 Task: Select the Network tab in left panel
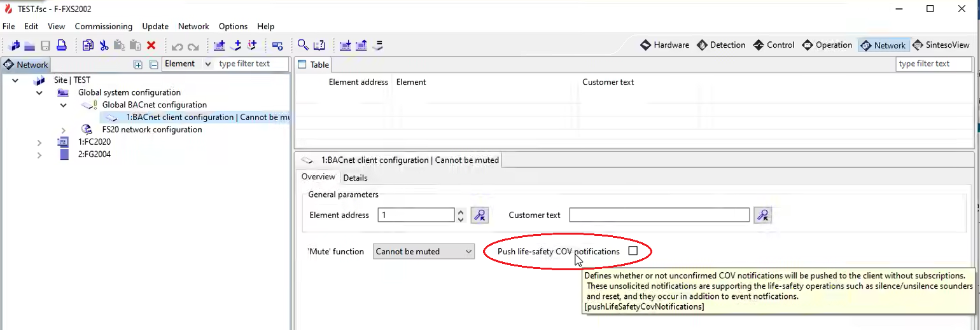(26, 64)
